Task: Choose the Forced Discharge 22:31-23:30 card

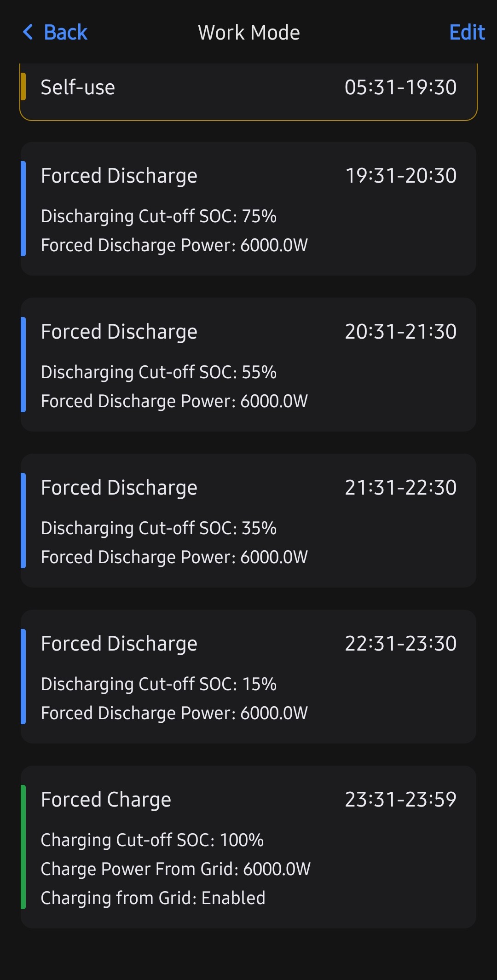Action: point(248,676)
